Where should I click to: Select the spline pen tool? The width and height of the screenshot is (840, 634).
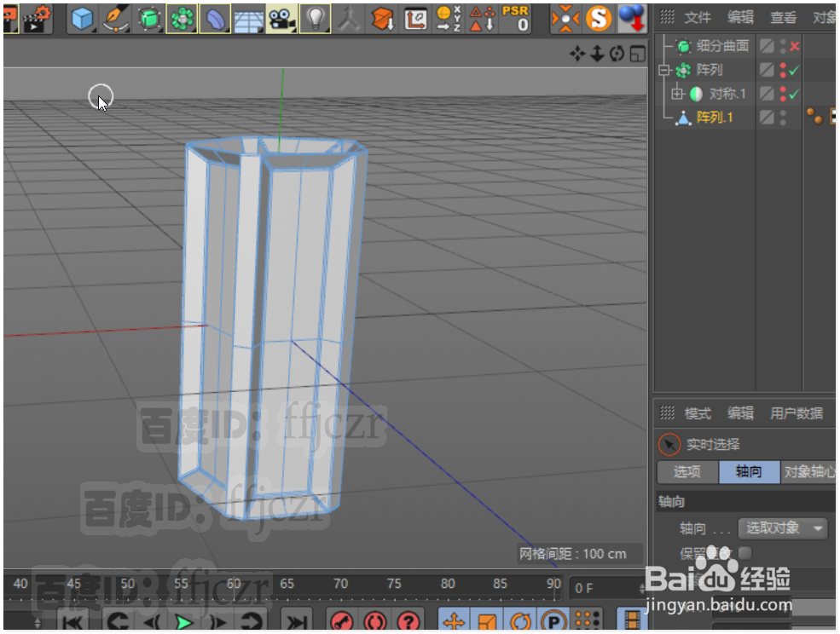(115, 19)
